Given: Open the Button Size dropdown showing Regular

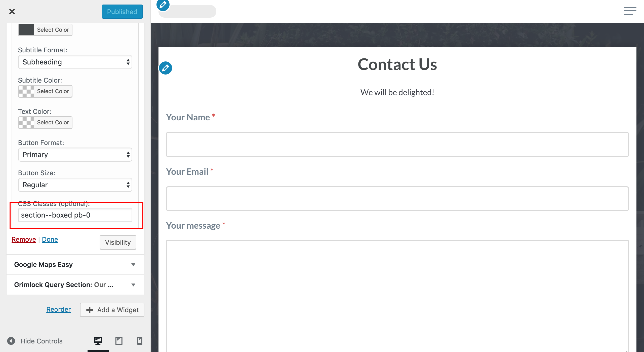Looking at the screenshot, I should (x=75, y=185).
